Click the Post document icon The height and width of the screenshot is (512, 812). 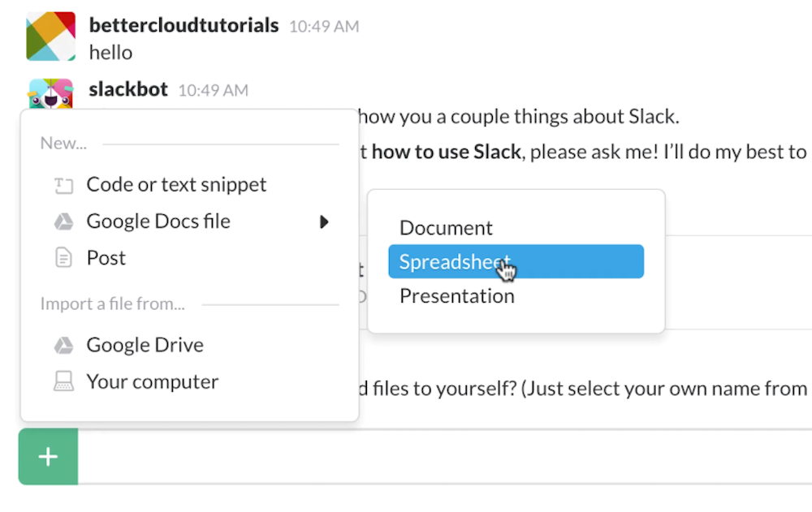click(63, 258)
